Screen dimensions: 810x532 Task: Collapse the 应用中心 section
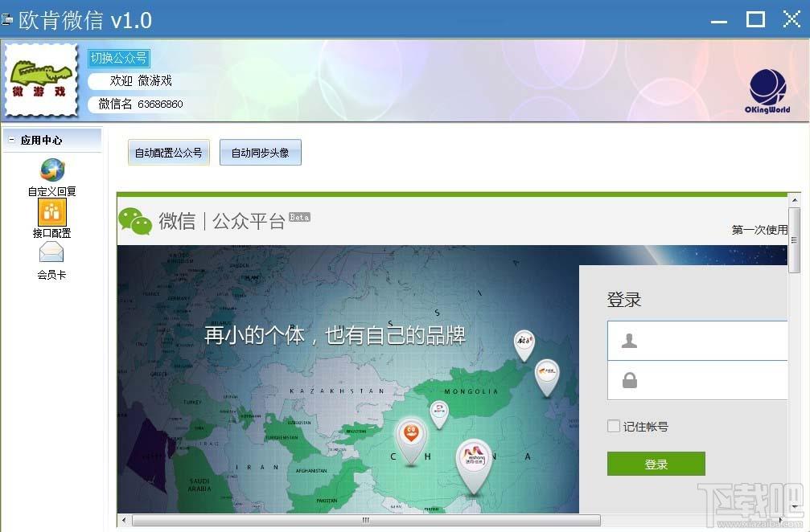11,140
